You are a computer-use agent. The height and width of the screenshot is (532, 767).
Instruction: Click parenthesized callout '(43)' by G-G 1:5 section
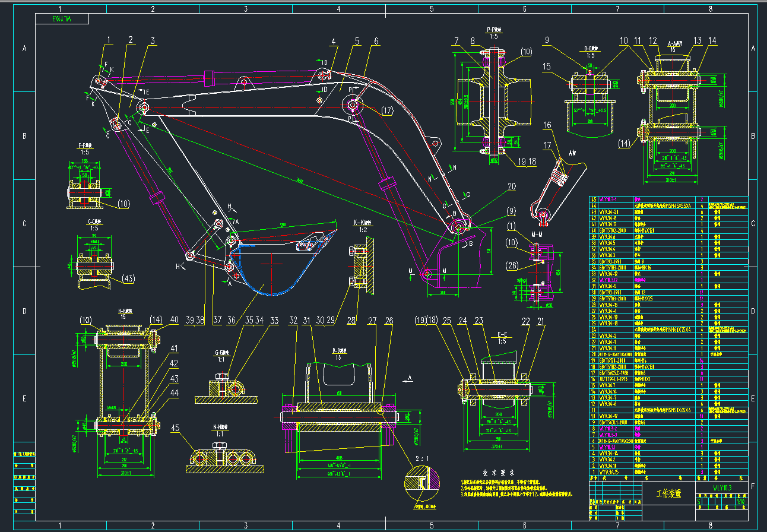point(128,277)
